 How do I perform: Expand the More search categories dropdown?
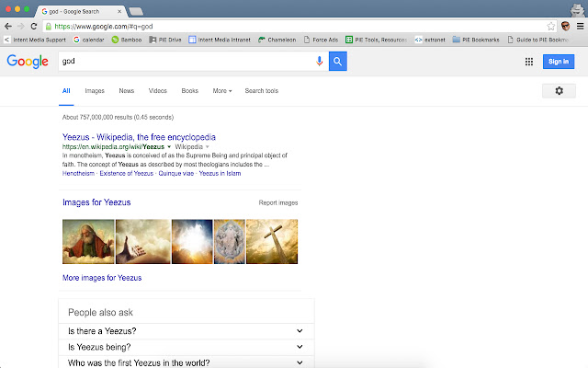[x=222, y=91]
